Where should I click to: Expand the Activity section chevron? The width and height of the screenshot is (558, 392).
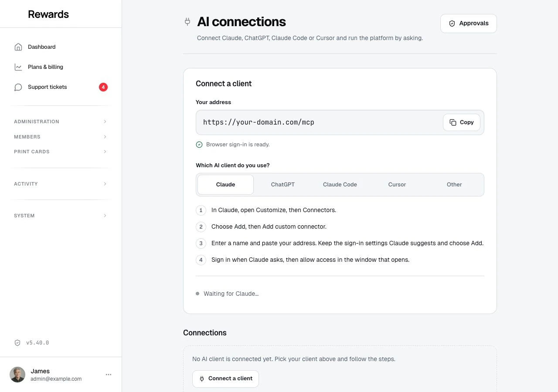pos(105,184)
